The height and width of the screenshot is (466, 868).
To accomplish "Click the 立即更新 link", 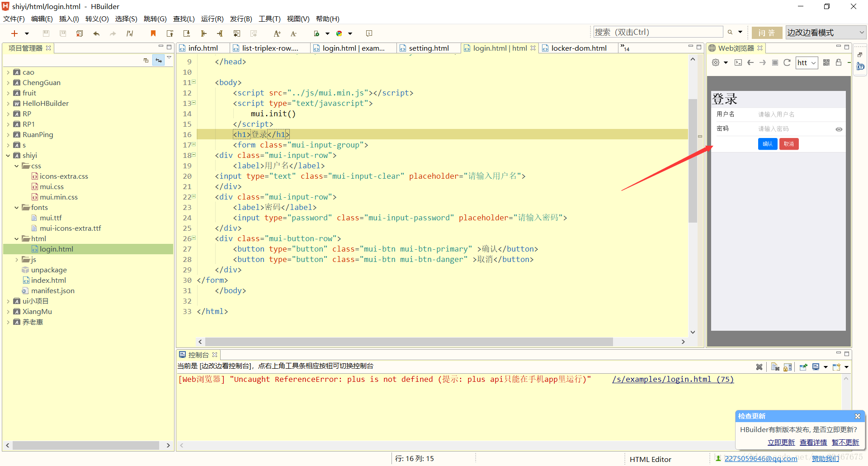I will click(x=781, y=442).
